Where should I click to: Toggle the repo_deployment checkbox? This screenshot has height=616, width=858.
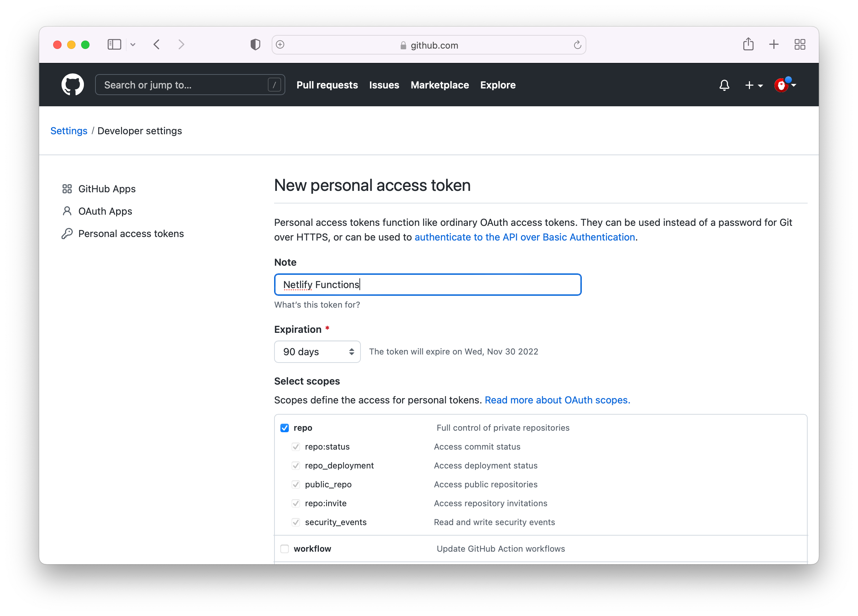295,465
